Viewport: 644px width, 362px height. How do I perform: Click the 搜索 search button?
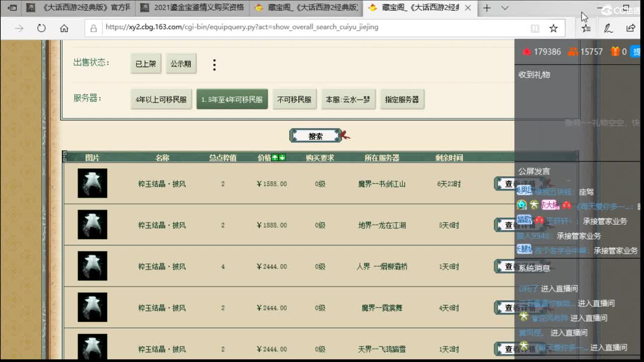316,136
